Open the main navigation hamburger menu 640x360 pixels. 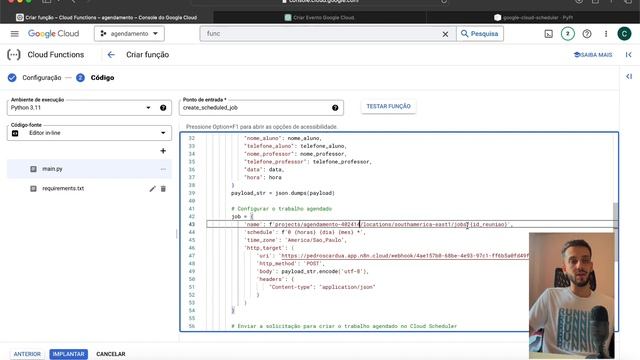15,34
